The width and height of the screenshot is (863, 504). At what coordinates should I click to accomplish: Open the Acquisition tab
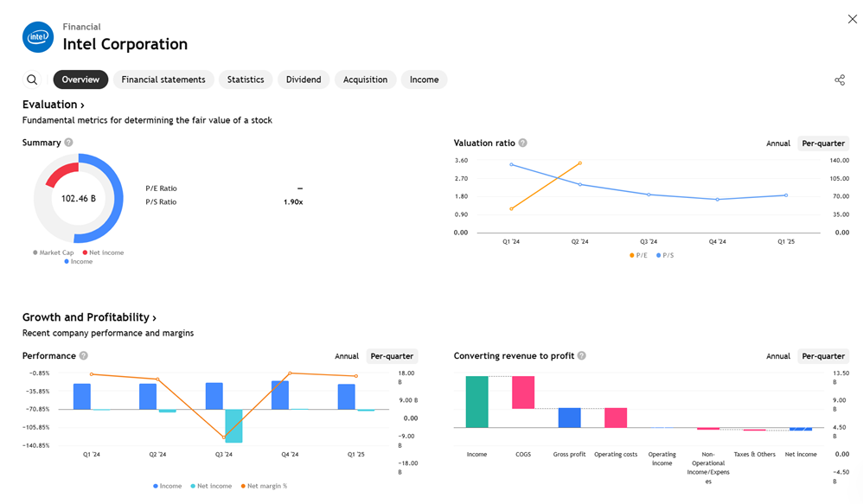click(x=366, y=80)
